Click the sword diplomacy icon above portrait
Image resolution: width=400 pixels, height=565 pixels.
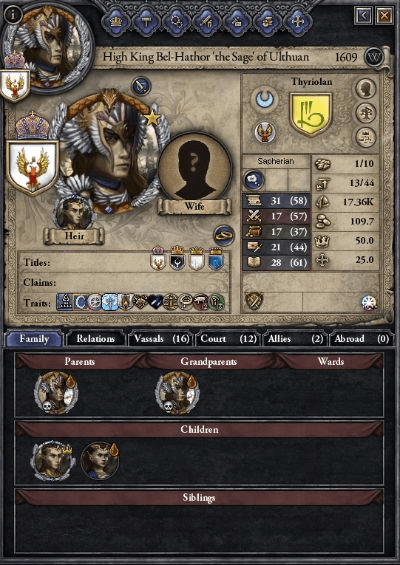pos(141,86)
